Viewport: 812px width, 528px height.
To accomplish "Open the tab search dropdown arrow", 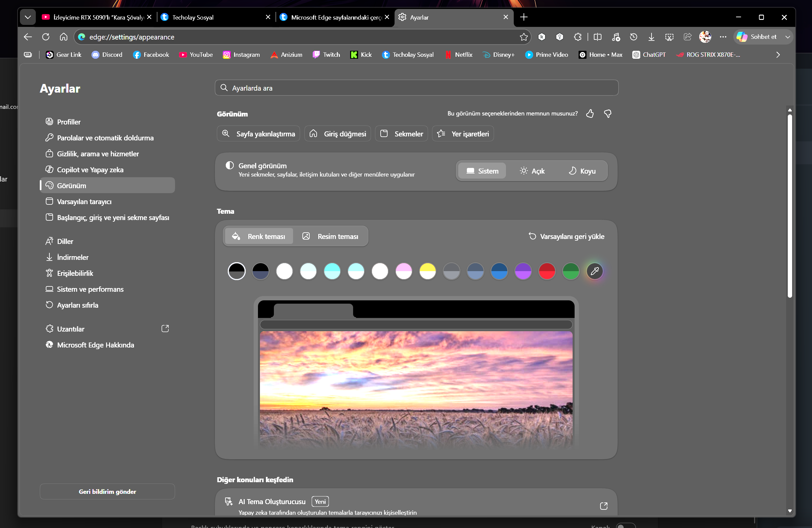I will (28, 17).
